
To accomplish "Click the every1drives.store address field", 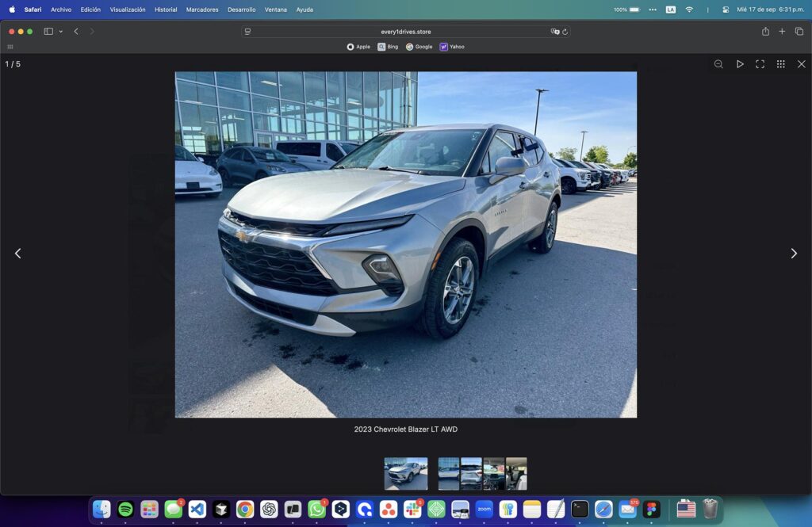I will [404, 32].
